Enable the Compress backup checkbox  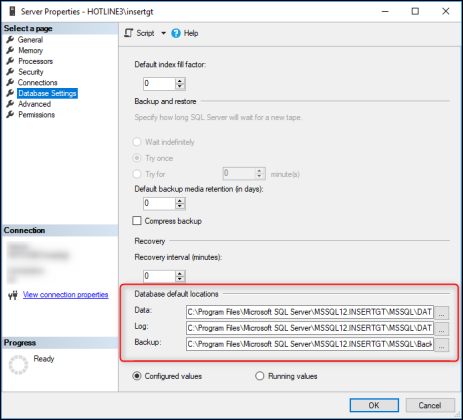[137, 221]
